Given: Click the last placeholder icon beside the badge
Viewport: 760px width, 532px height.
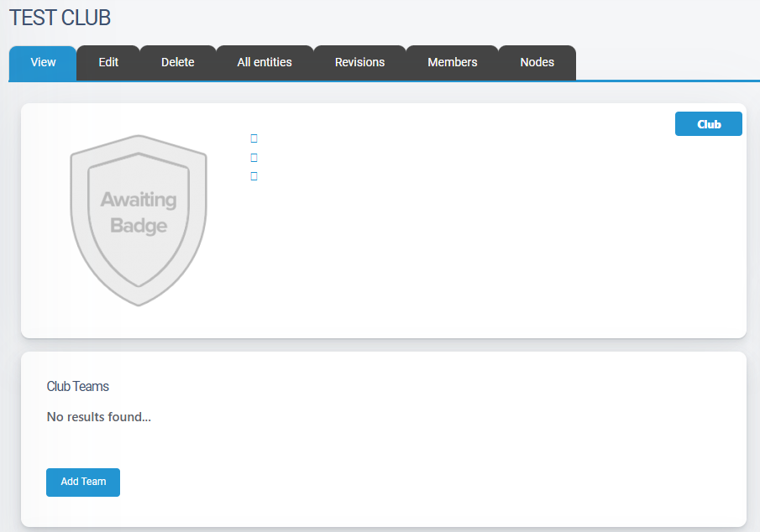Looking at the screenshot, I should [x=254, y=176].
